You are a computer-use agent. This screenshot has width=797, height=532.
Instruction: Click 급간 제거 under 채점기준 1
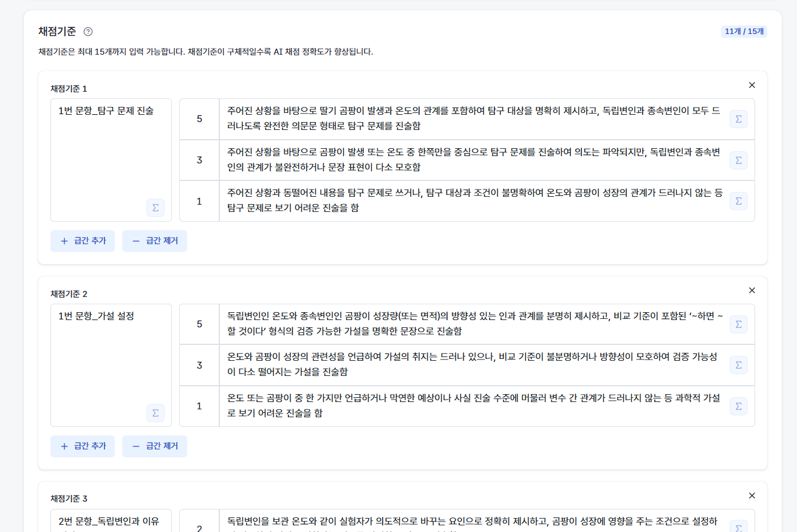pos(154,241)
